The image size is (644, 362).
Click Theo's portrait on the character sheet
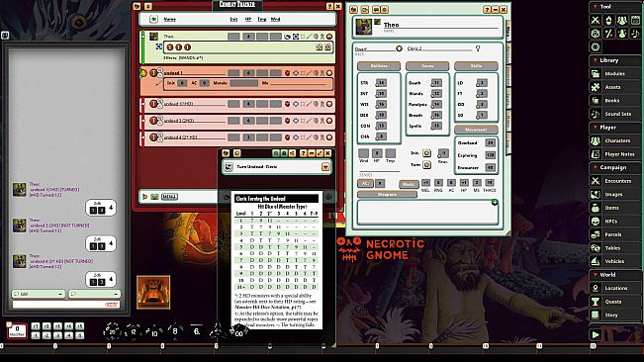[363, 27]
